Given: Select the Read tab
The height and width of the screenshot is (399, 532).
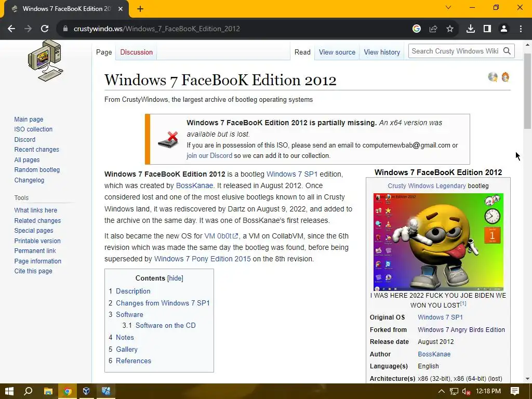Looking at the screenshot, I should point(302,52).
